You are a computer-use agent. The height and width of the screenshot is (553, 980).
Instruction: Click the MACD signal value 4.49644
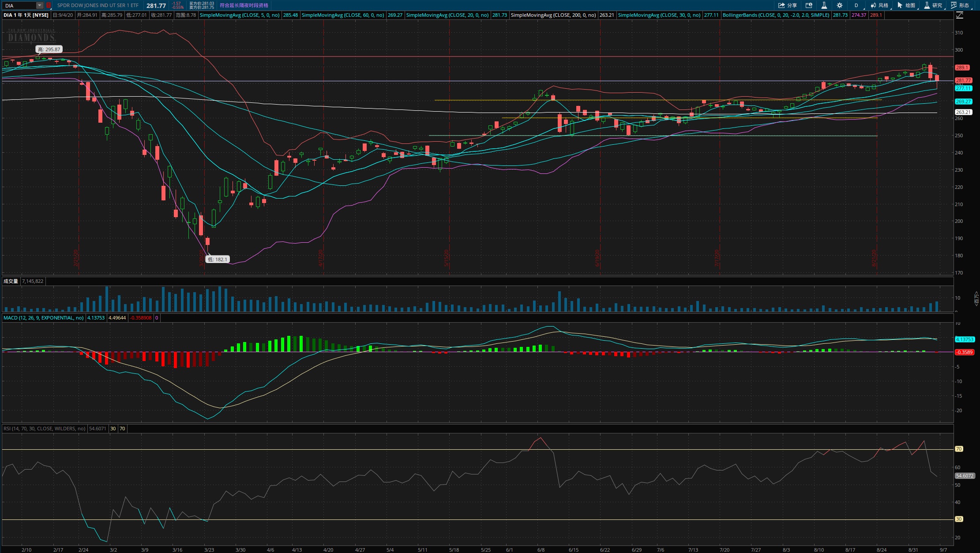[x=117, y=318]
